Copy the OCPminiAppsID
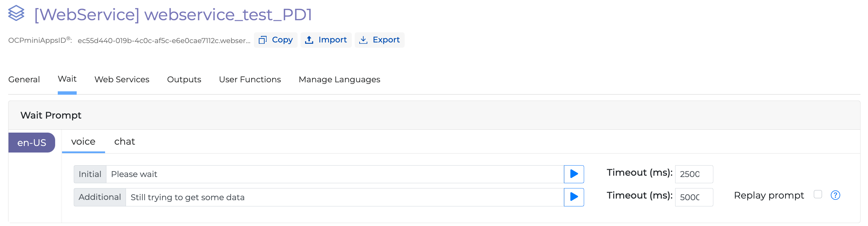Image resolution: width=868 pixels, height=226 pixels. point(275,40)
